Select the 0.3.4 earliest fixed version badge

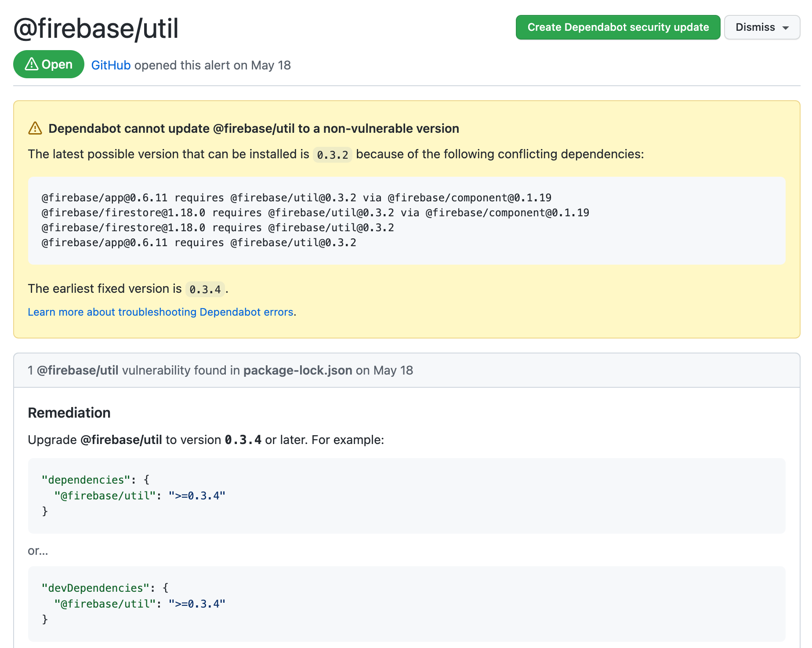[205, 289]
